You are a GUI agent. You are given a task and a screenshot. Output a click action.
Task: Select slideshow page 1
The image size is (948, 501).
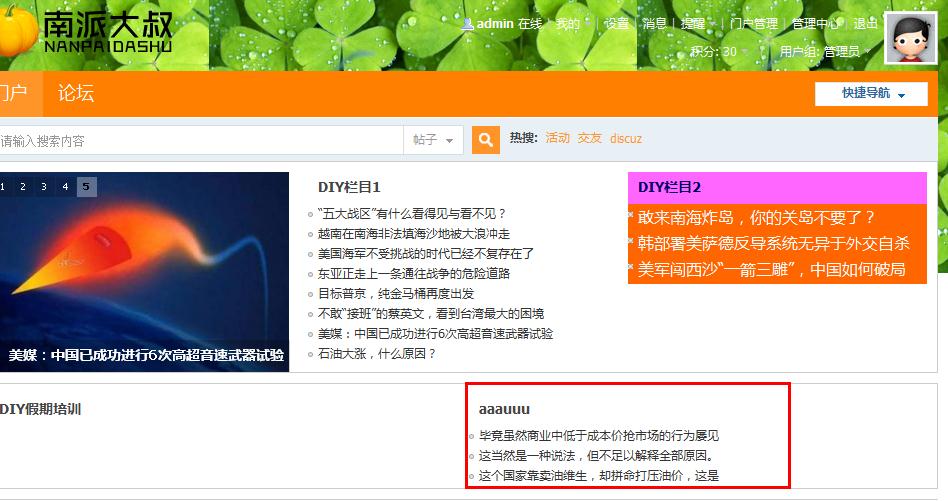coord(3,187)
